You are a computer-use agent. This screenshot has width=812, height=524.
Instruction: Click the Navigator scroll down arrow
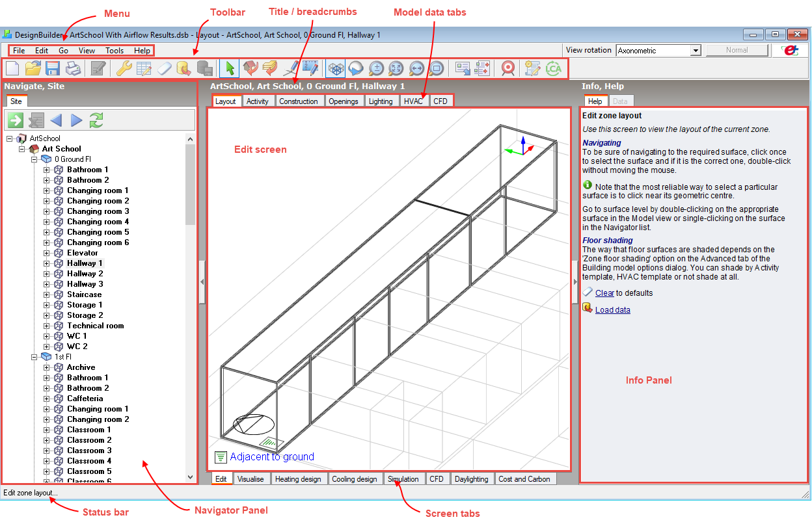coord(190,477)
